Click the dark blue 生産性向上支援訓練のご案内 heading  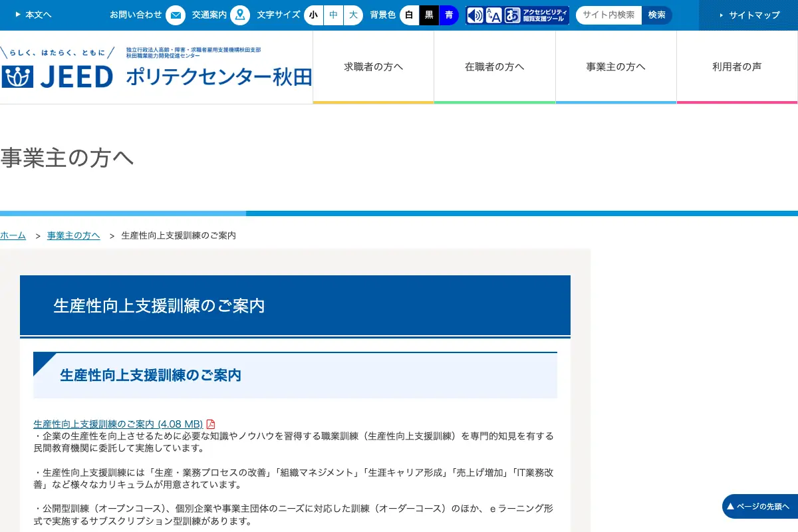point(295,305)
